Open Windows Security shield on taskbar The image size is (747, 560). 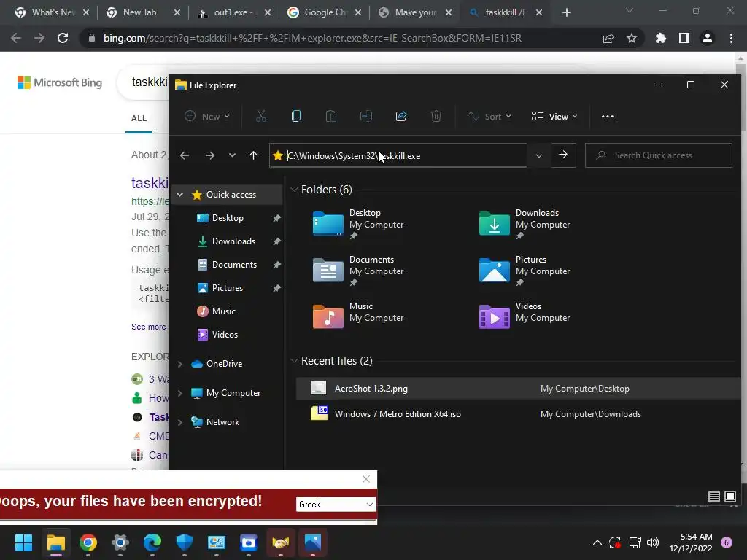pyautogui.click(x=185, y=542)
